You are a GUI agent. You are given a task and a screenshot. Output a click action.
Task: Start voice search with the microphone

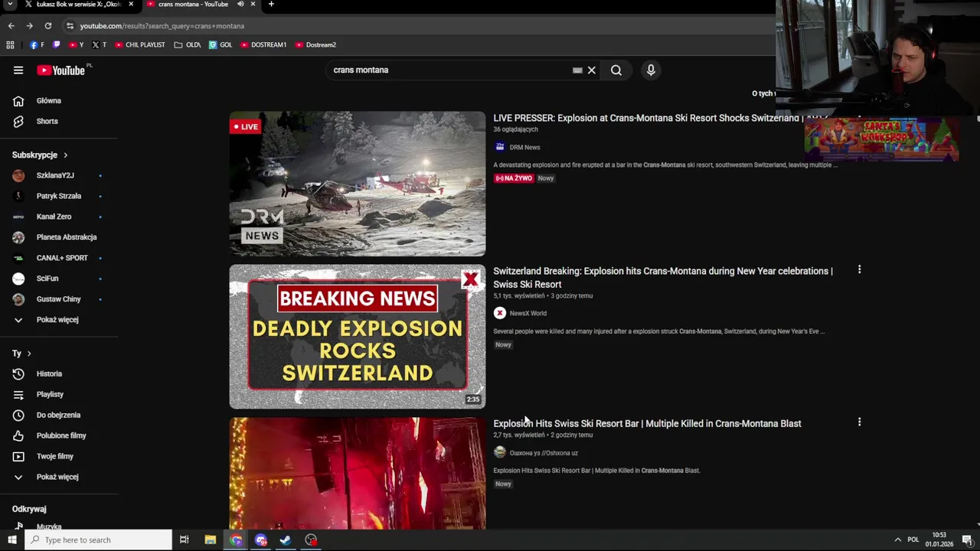point(651,70)
